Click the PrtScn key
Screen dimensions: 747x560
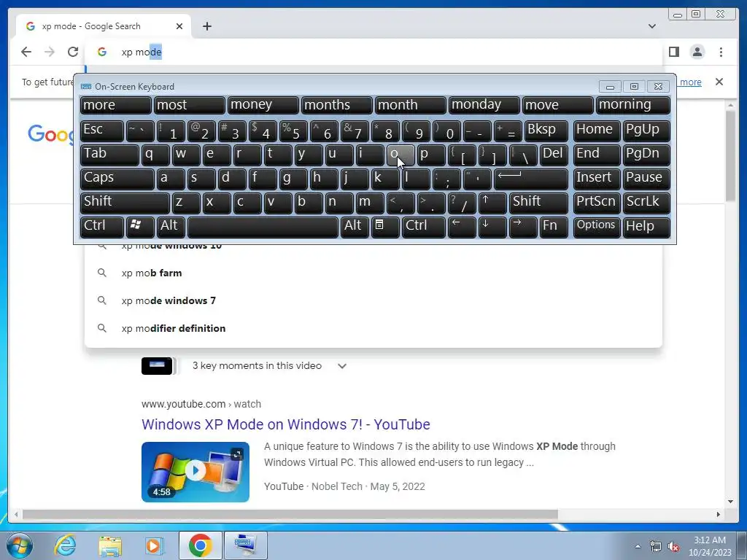click(597, 203)
